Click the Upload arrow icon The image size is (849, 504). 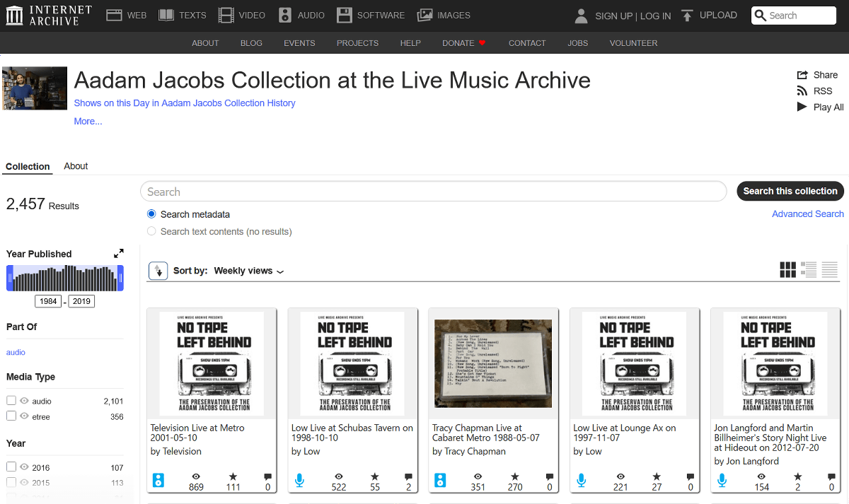(687, 16)
